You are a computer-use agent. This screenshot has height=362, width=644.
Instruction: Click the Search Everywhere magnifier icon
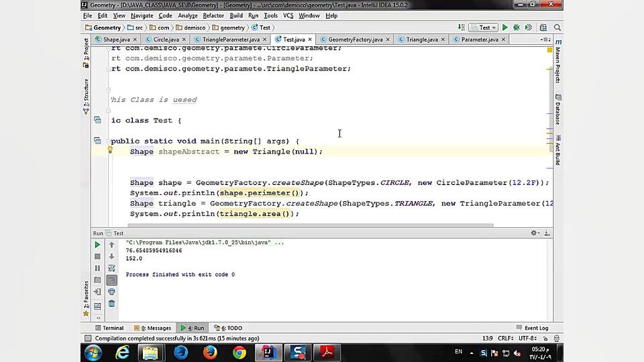[x=557, y=27]
